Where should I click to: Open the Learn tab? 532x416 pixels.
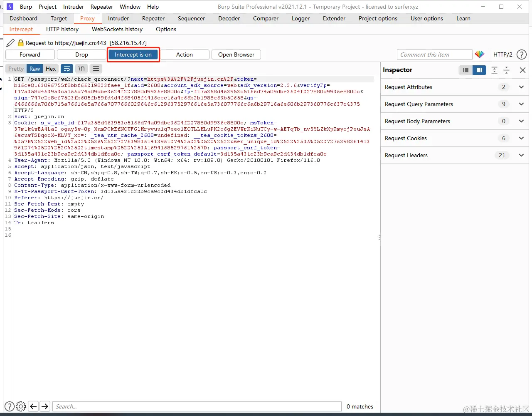(x=463, y=18)
